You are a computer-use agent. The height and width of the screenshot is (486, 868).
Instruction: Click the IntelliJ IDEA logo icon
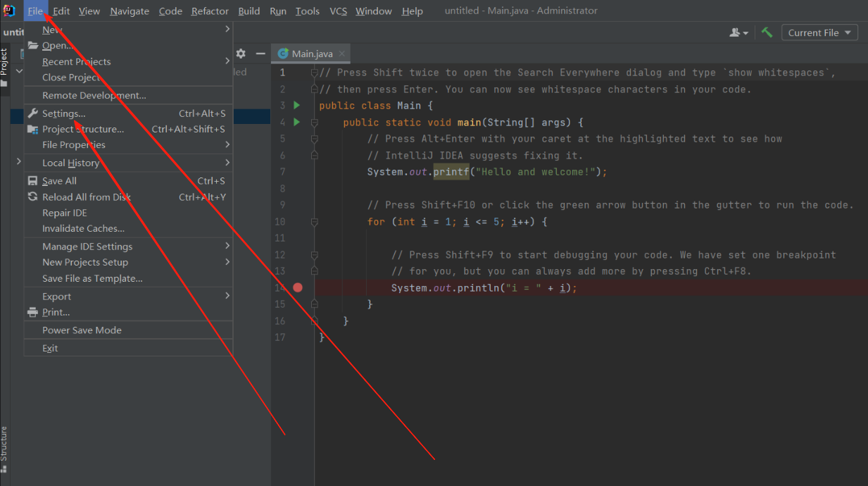pos(9,11)
